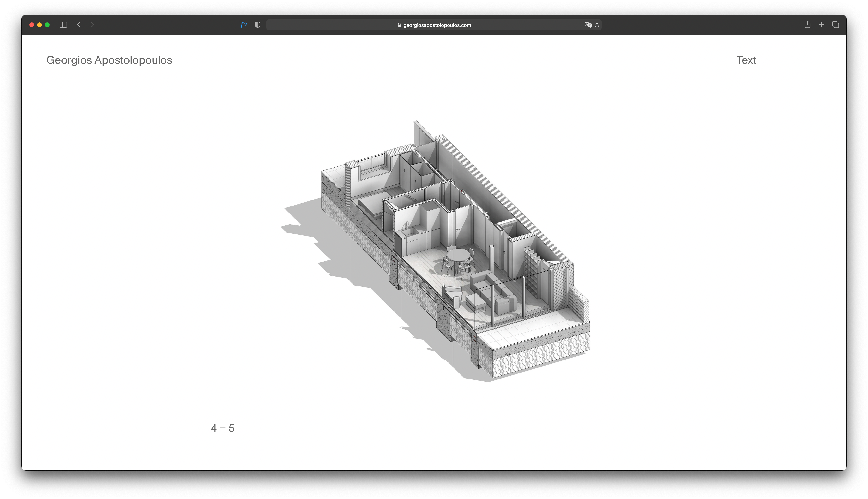Show the tab overview

click(835, 25)
